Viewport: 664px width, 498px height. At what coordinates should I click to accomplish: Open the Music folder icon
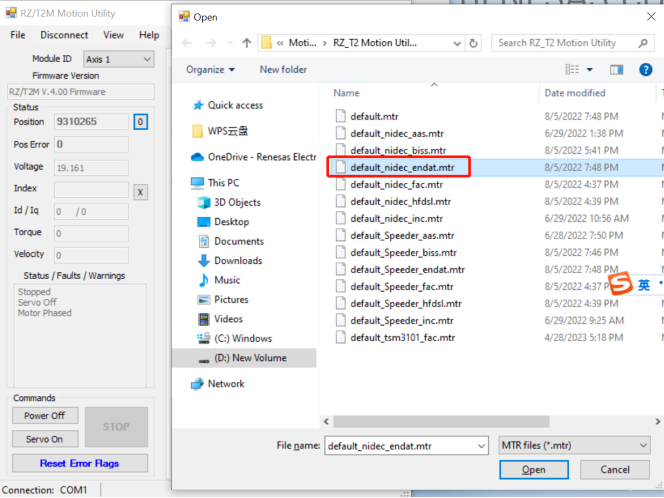point(204,280)
